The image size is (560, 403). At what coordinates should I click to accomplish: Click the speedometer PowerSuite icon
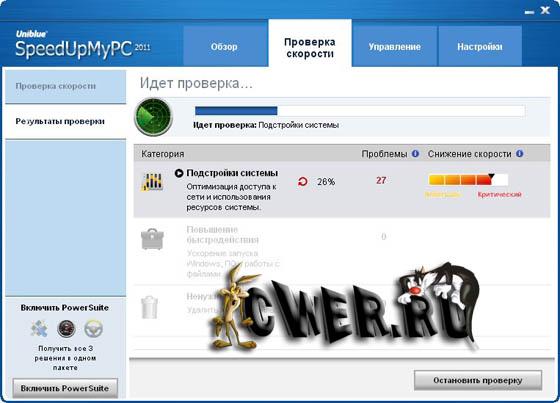point(66,329)
